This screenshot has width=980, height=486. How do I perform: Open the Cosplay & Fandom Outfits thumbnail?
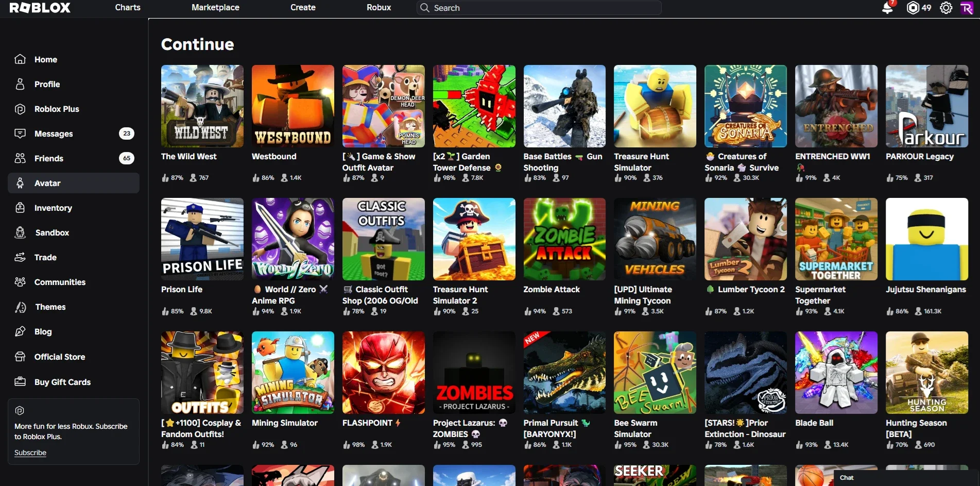click(202, 373)
